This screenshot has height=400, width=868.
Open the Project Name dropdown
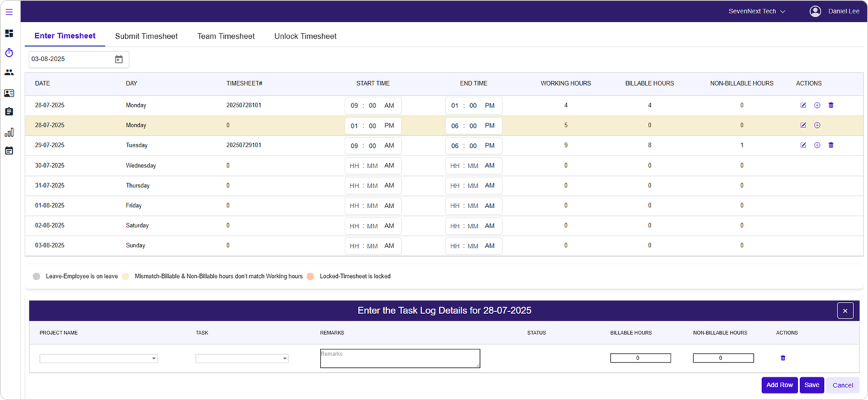point(99,359)
